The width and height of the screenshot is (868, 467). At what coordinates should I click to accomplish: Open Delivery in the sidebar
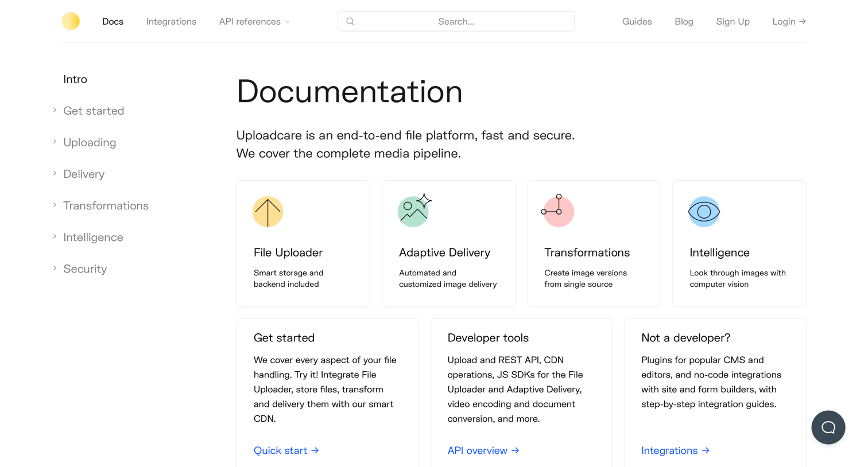(x=84, y=174)
